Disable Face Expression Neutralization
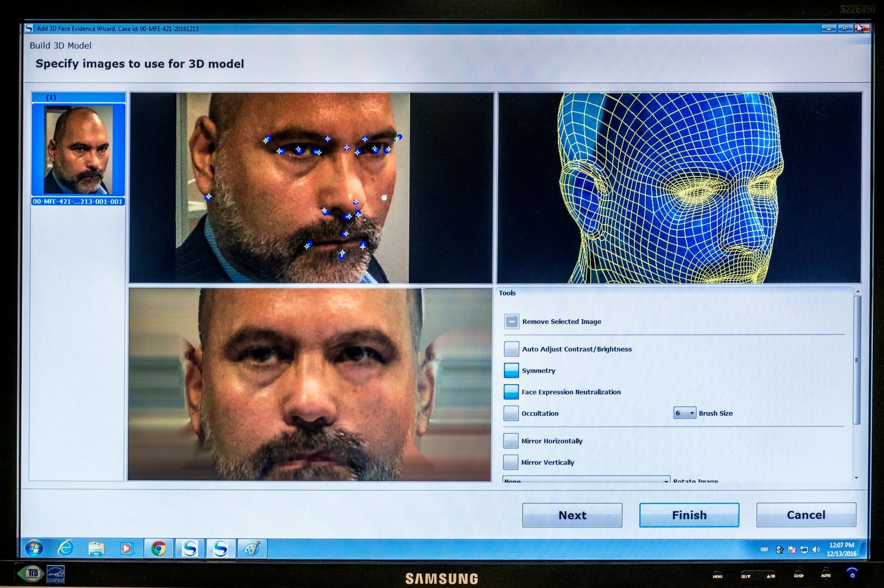This screenshot has height=588, width=884. click(x=511, y=392)
